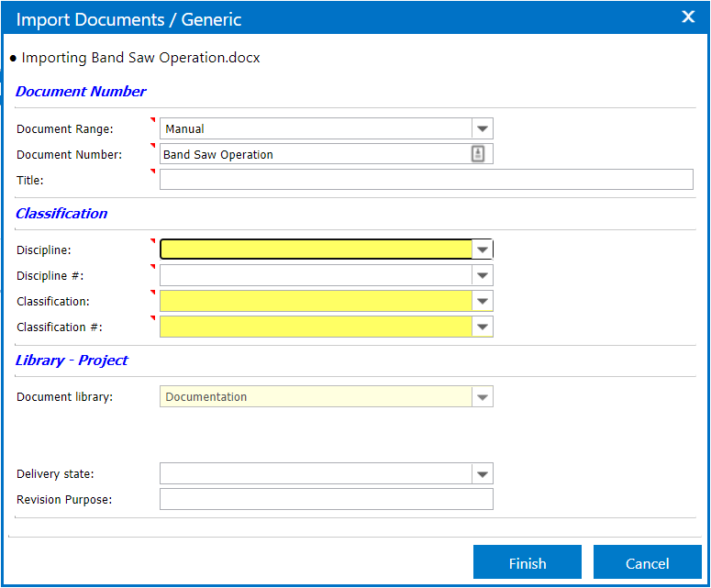
Task: Expand the Delivery state dropdown arrow
Action: [x=483, y=474]
